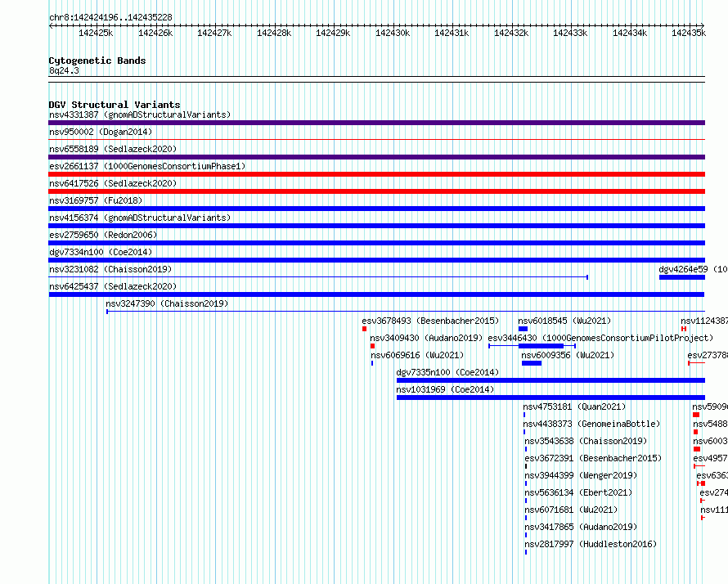The width and height of the screenshot is (728, 584).
Task: Open variant nsv6069616 (Wu2021)
Action: (x=417, y=355)
